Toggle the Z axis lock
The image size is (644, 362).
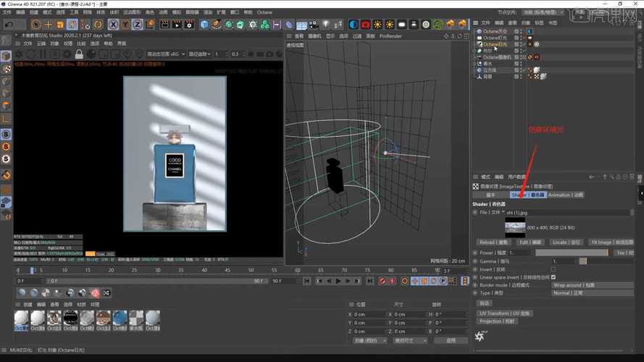(137, 25)
